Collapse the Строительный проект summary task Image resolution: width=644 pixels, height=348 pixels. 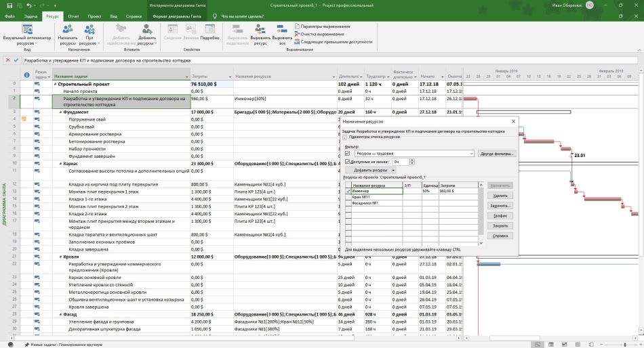pos(56,84)
